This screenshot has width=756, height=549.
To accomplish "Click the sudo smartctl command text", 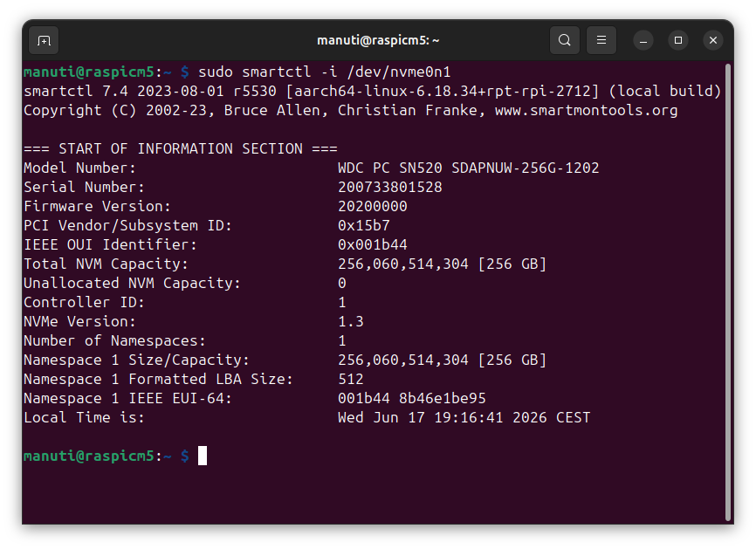I will pyautogui.click(x=325, y=72).
